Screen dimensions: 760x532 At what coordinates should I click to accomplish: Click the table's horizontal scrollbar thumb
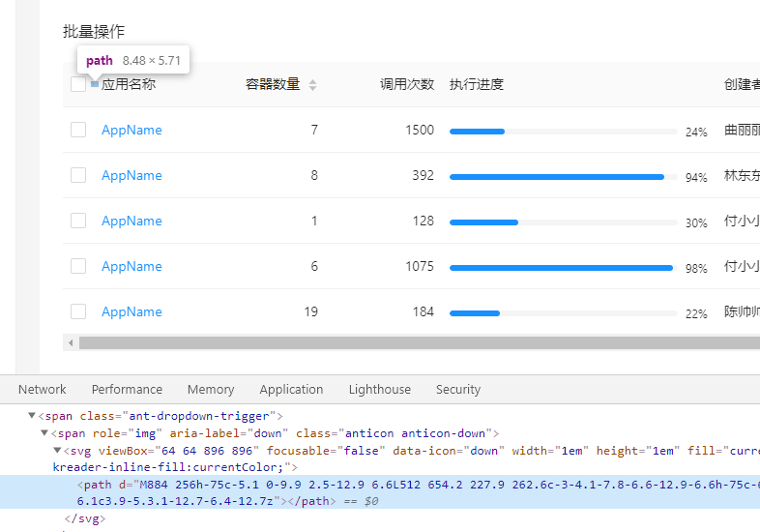pyautogui.click(x=420, y=342)
